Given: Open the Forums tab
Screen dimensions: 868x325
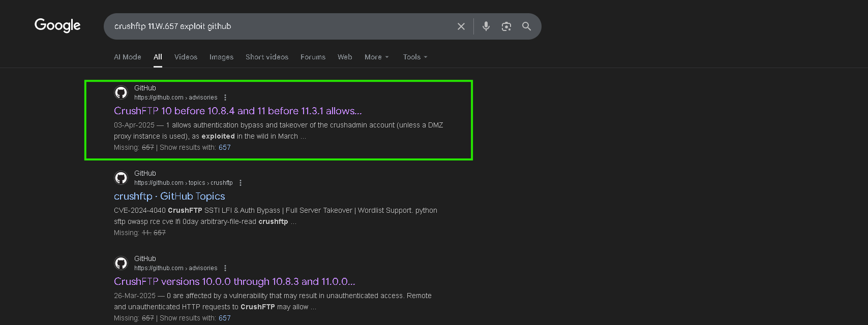Looking at the screenshot, I should 313,57.
